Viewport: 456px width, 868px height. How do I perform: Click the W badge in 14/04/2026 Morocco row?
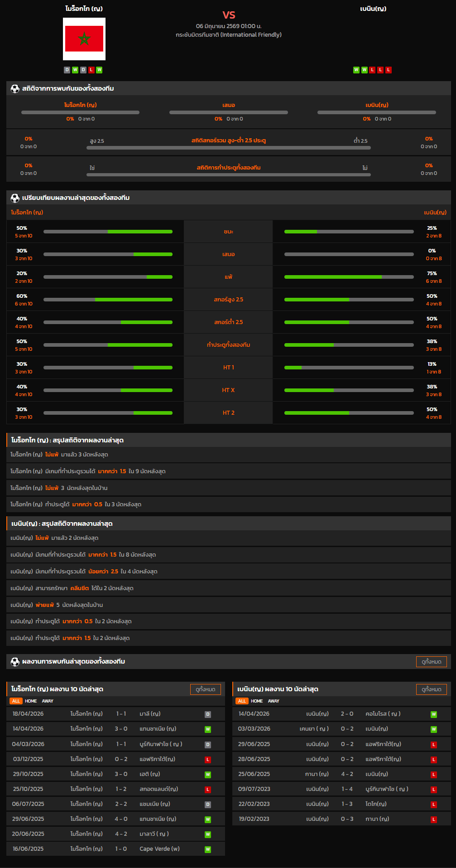(208, 729)
